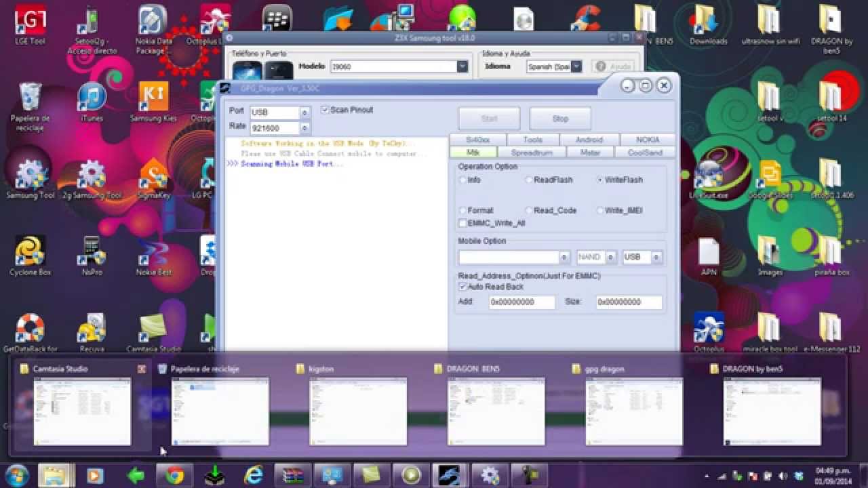Viewport: 868px width, 488px height.
Task: Click the Start button in GPG Dragon
Action: (489, 119)
